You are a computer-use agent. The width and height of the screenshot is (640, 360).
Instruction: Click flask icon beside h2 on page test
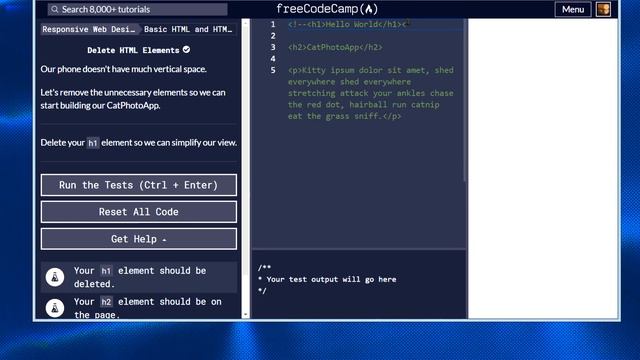tap(55, 308)
